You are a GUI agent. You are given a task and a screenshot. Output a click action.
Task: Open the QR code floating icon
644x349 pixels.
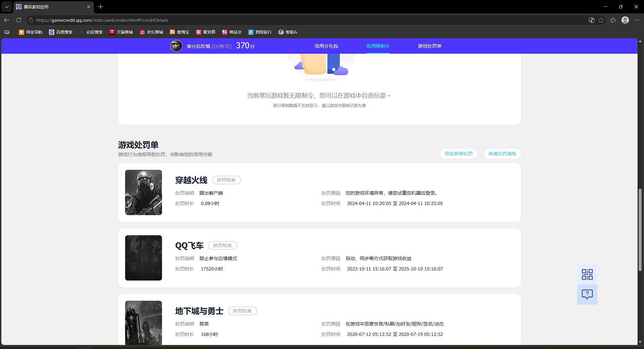(587, 275)
